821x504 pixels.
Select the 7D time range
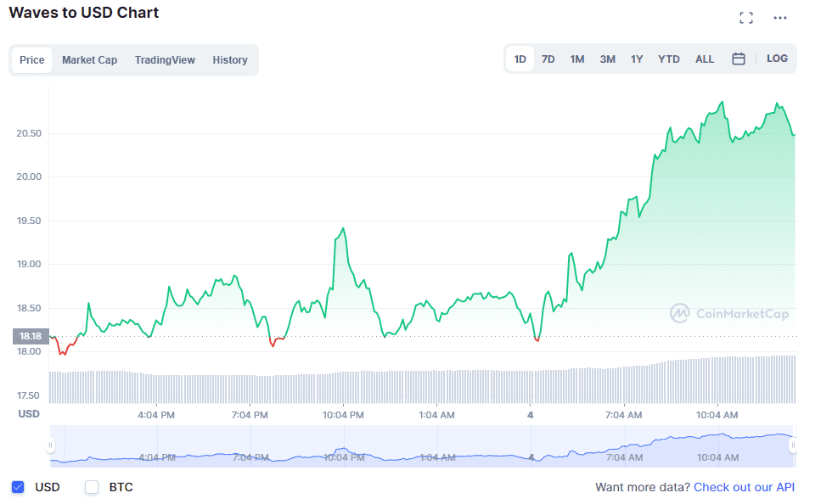[x=548, y=59]
